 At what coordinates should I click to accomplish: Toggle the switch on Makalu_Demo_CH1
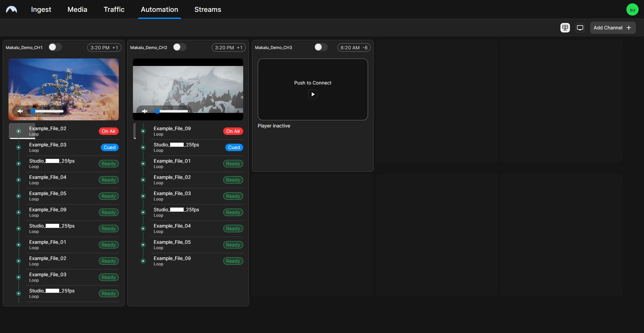[x=55, y=47]
